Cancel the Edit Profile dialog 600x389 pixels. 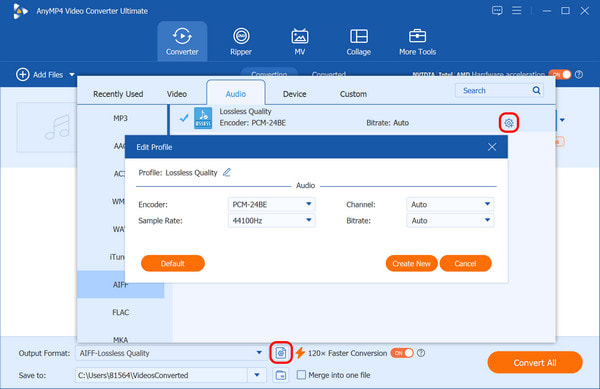click(465, 263)
